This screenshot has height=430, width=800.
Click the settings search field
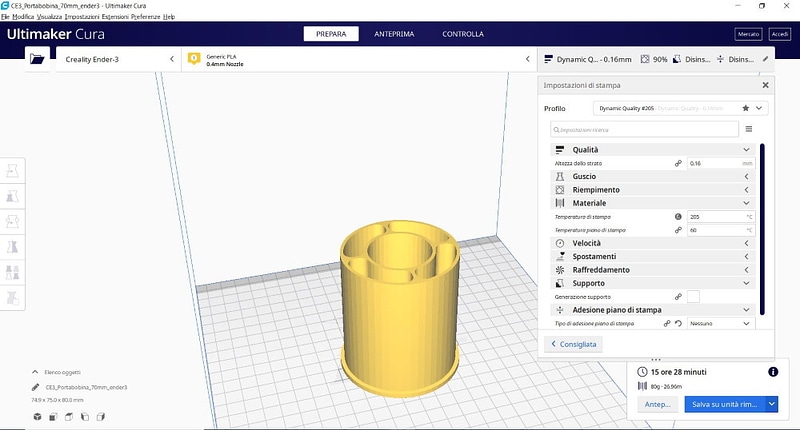(x=644, y=130)
